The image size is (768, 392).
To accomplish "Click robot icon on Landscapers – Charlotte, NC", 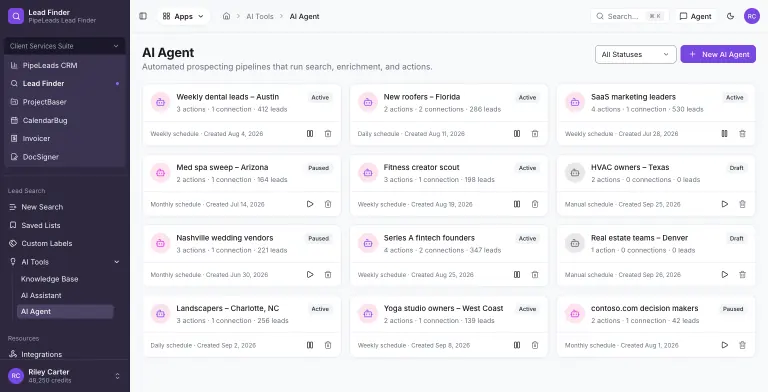I will (x=160, y=314).
